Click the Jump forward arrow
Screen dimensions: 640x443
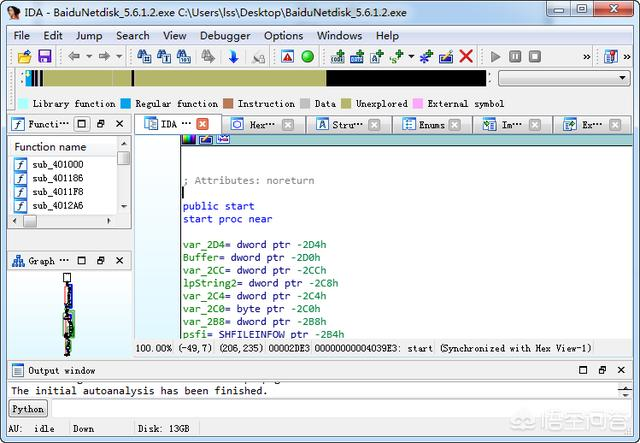(x=104, y=56)
